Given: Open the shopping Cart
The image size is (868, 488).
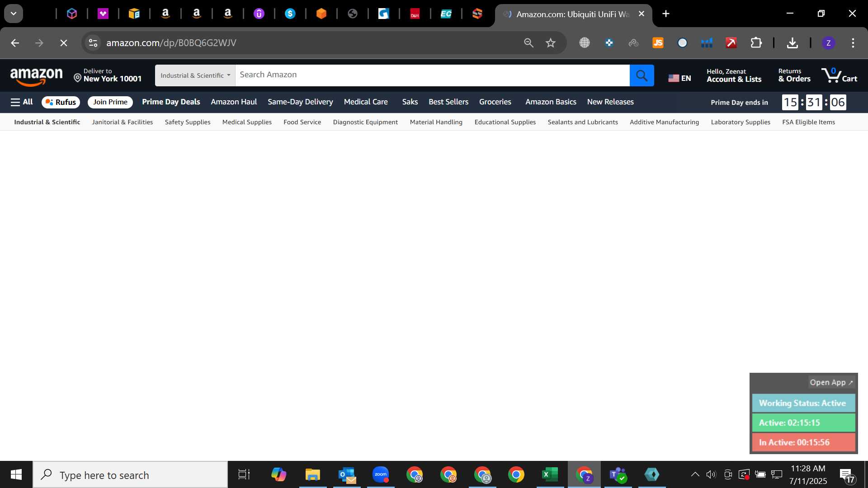Looking at the screenshot, I should coord(839,75).
